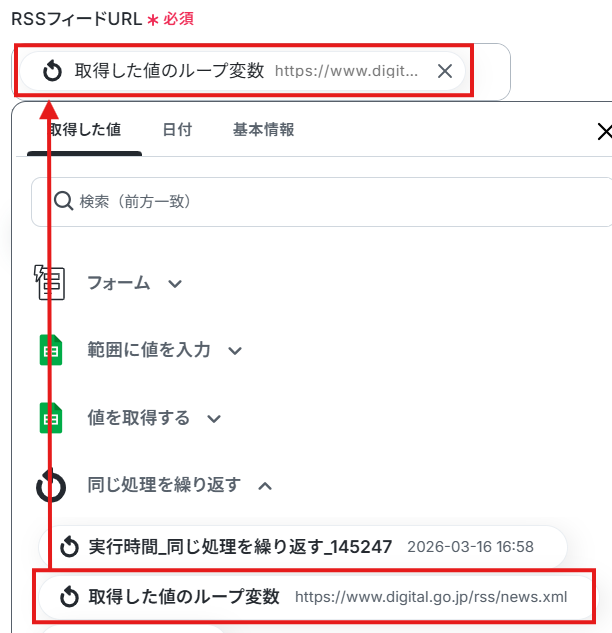Click the loop icon for 同じ処理を繰り返す
612x633 pixels.
point(51,485)
